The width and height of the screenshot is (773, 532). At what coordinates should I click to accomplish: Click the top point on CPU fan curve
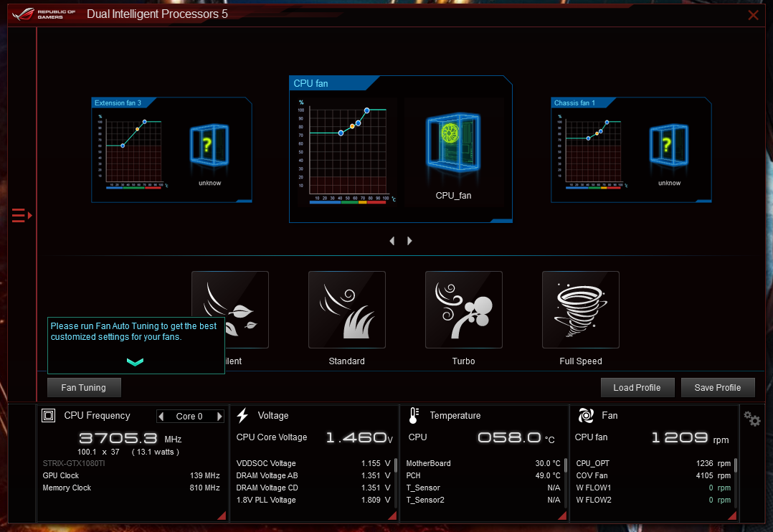click(x=367, y=110)
